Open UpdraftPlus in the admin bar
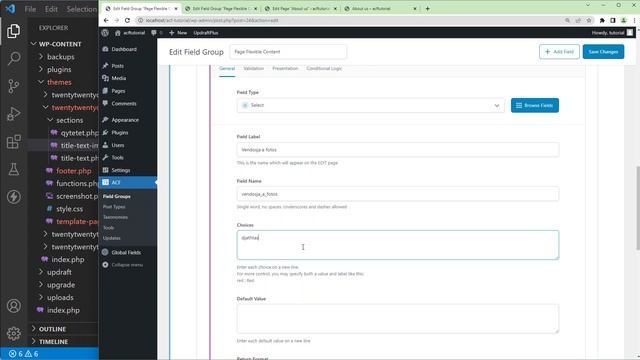Viewport: 640px width, 360px height. click(206, 33)
